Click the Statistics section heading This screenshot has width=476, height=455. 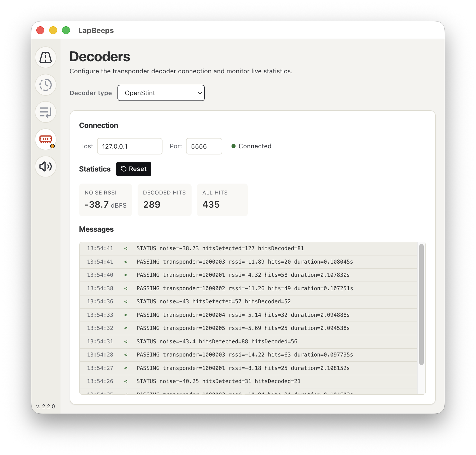click(95, 169)
